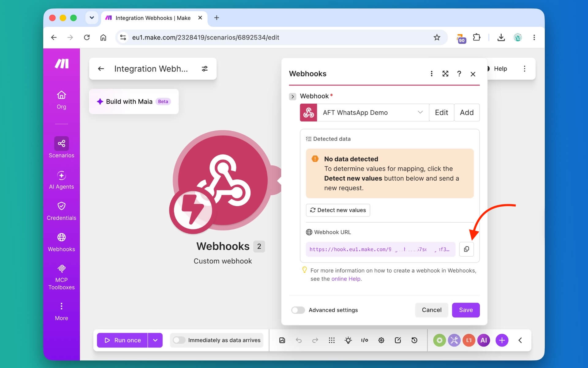
Task: Open MCP Toolboxes in sidebar
Action: pos(61,277)
